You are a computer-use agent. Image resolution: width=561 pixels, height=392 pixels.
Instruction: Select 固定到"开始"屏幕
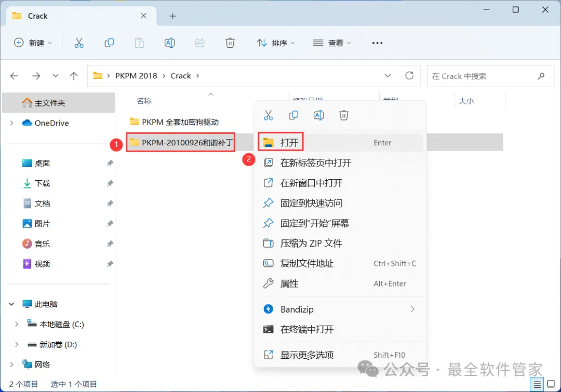[340, 223]
